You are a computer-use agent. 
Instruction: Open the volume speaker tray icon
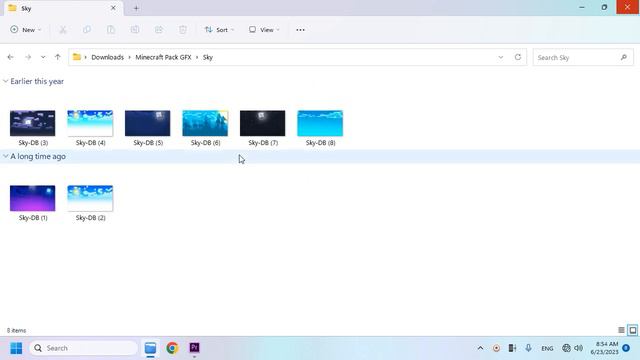point(578,348)
